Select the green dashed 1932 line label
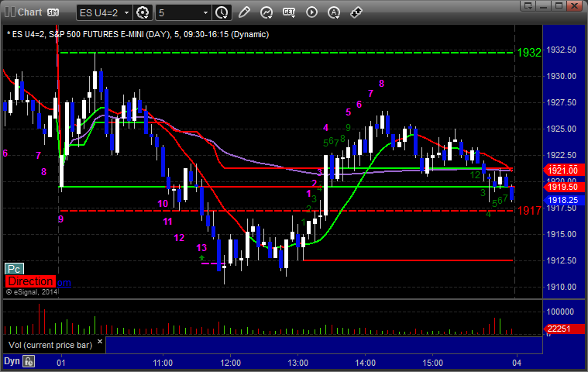 coord(529,53)
